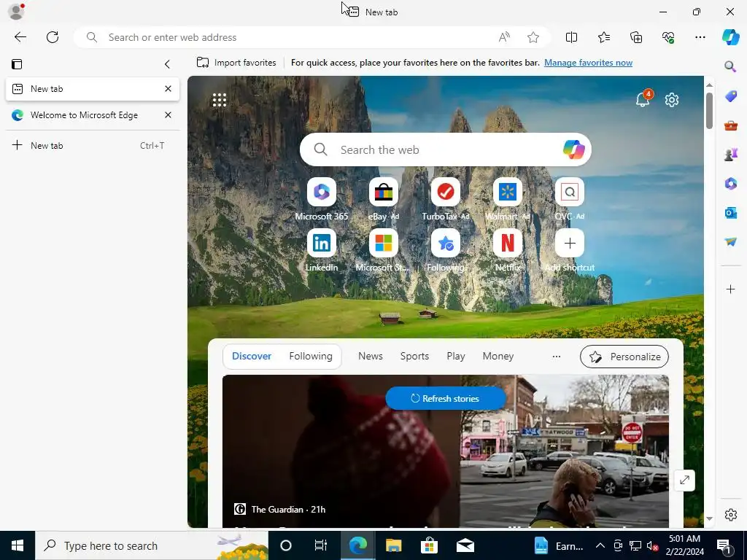This screenshot has height=560, width=747.
Task: Reload the page with the refresh icon
Action: tap(53, 37)
